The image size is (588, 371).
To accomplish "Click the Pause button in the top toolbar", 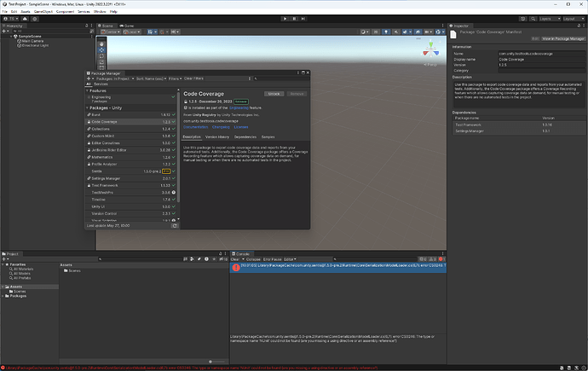I will [294, 19].
